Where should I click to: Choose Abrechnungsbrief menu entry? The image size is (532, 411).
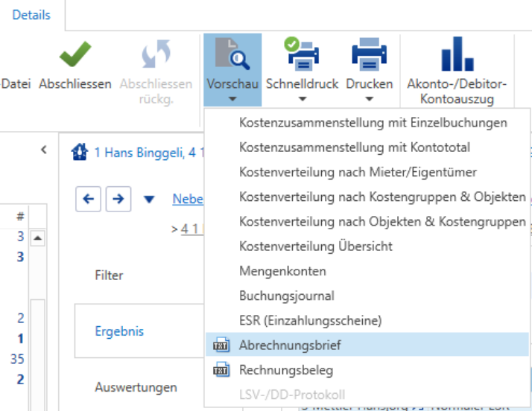[x=367, y=345]
